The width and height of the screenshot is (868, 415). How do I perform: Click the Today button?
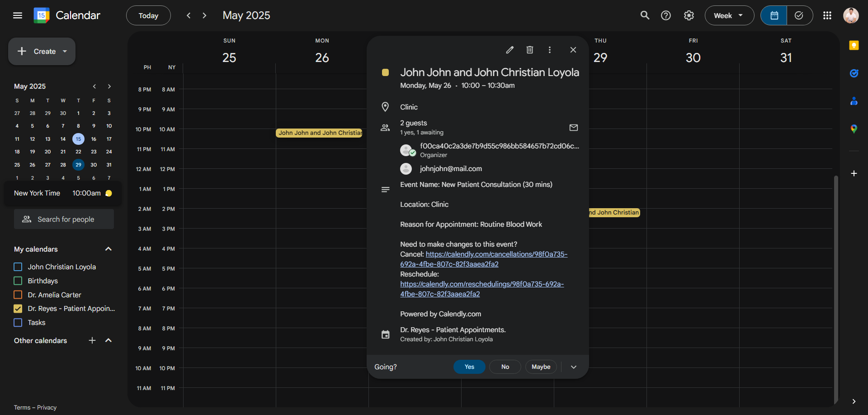(148, 15)
